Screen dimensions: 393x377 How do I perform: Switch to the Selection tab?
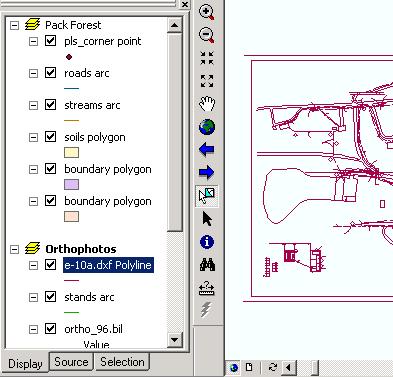coord(122,362)
